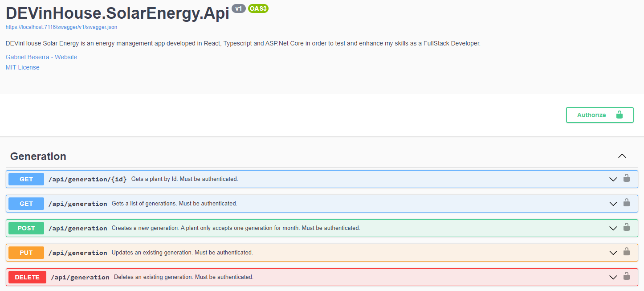Click the lock icon on PUT /api/generation

point(627,252)
